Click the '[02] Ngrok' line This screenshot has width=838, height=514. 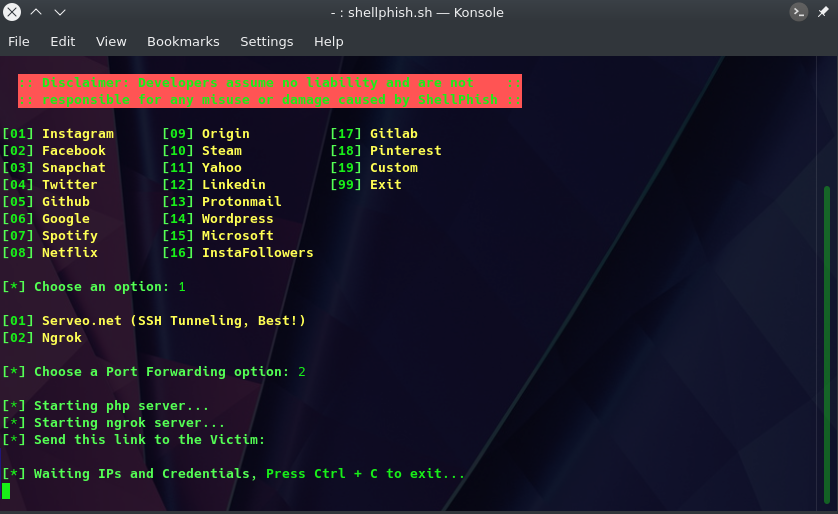[42, 338]
